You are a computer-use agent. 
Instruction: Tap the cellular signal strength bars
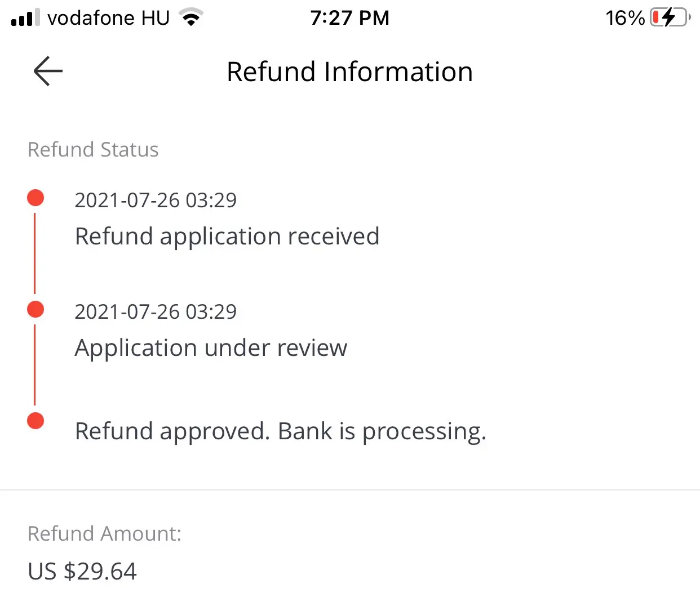pyautogui.click(x=25, y=18)
